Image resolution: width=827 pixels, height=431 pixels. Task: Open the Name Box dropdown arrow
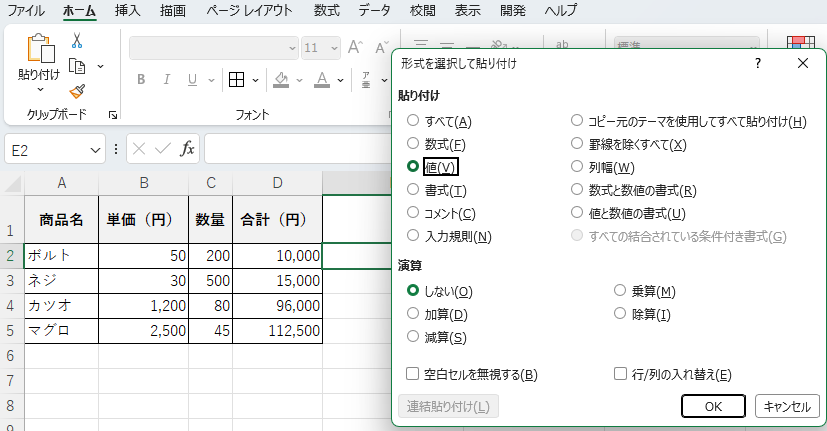(95, 150)
